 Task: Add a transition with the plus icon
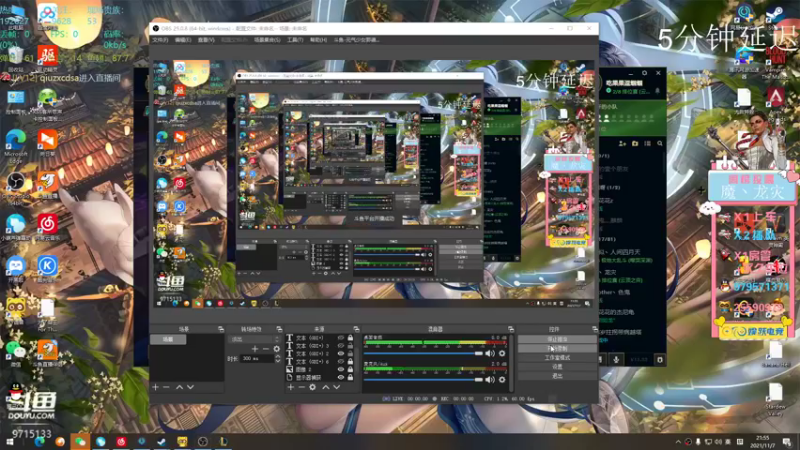255,349
